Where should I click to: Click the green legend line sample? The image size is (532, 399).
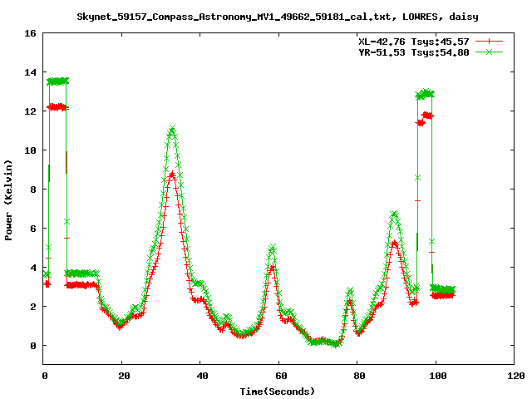point(489,52)
